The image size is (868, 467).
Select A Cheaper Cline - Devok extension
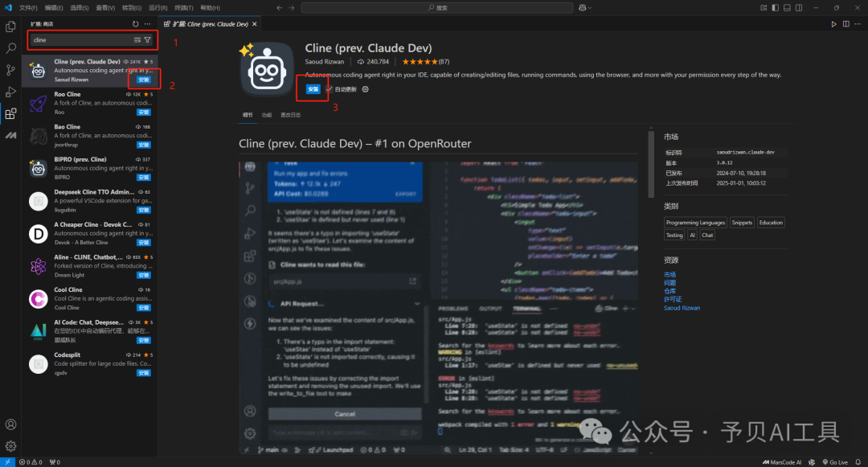[x=90, y=233]
